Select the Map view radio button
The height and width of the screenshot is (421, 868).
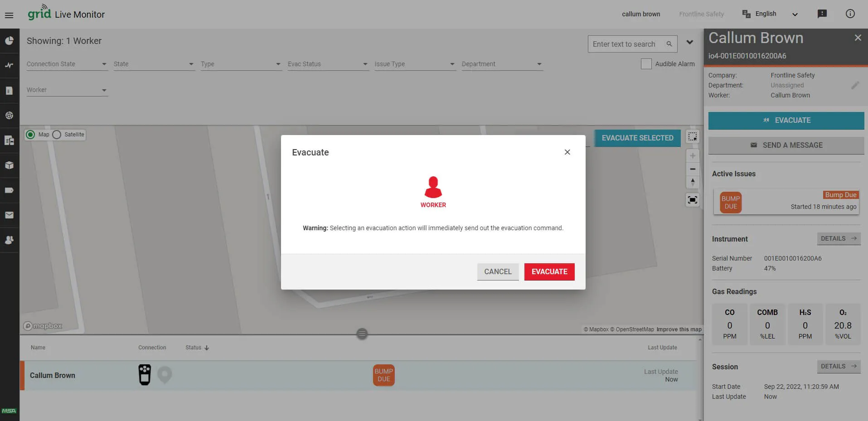point(31,135)
